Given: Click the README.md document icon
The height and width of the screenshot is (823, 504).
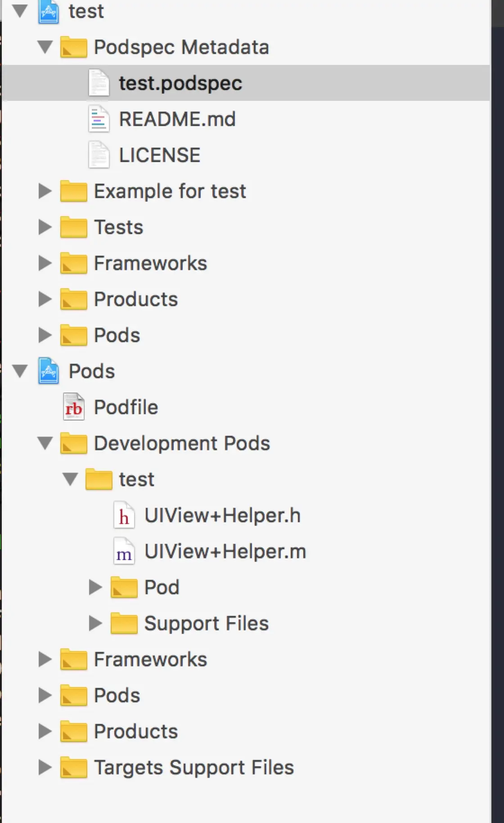Looking at the screenshot, I should tap(99, 119).
